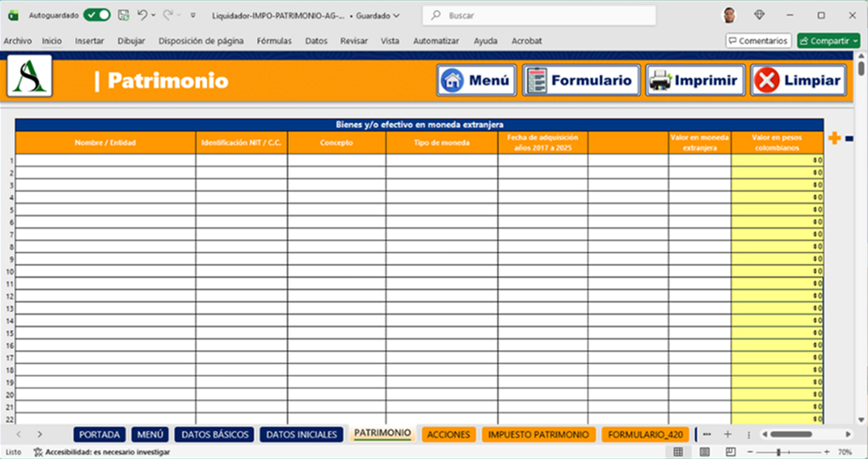This screenshot has width=868, height=459.
Task: Click the Tipo de moneda column header
Action: pos(442,143)
